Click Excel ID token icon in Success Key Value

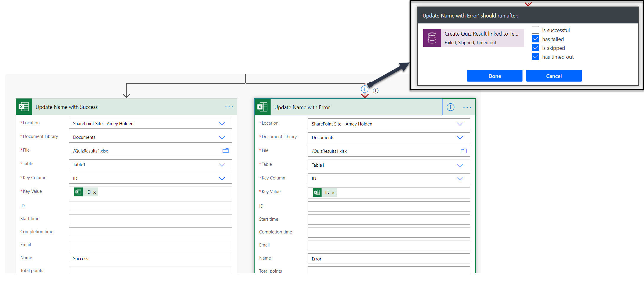pyautogui.click(x=78, y=192)
